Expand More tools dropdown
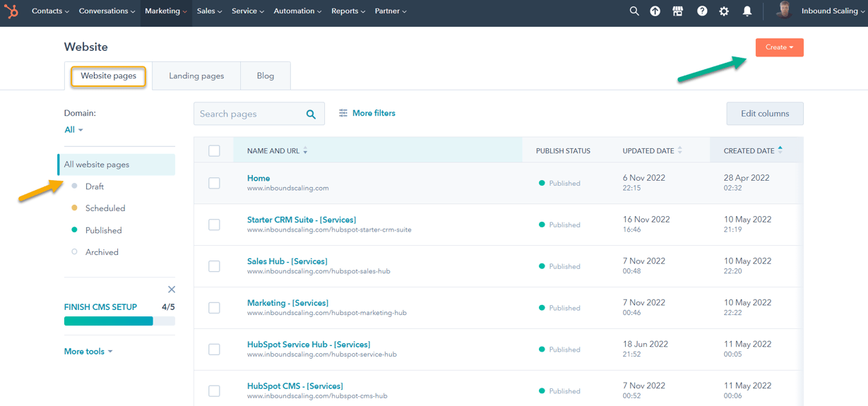868x406 pixels. click(88, 352)
